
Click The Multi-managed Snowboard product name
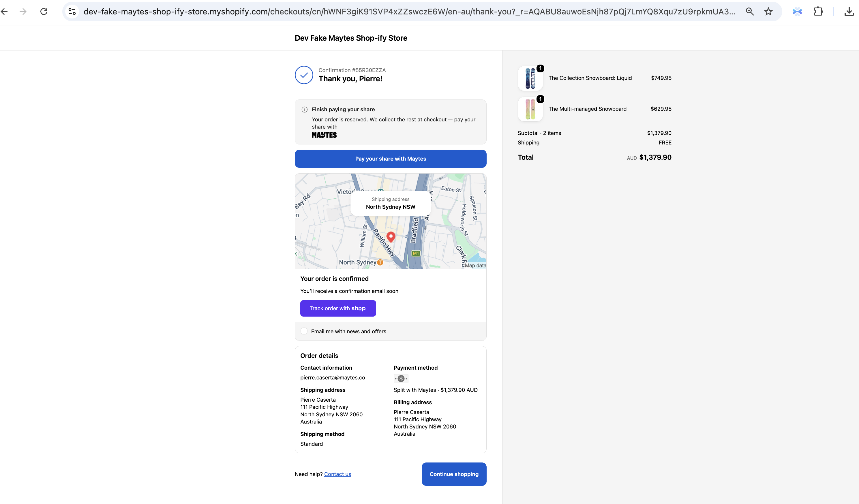click(x=587, y=109)
